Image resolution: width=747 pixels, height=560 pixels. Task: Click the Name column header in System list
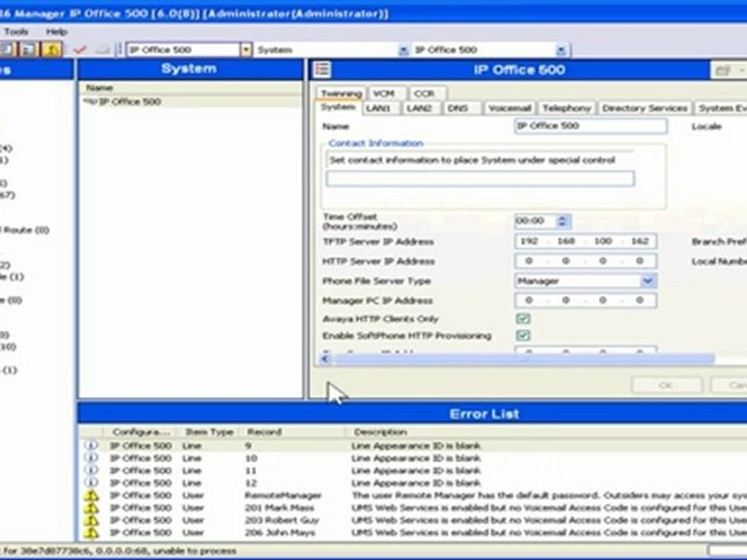[100, 88]
